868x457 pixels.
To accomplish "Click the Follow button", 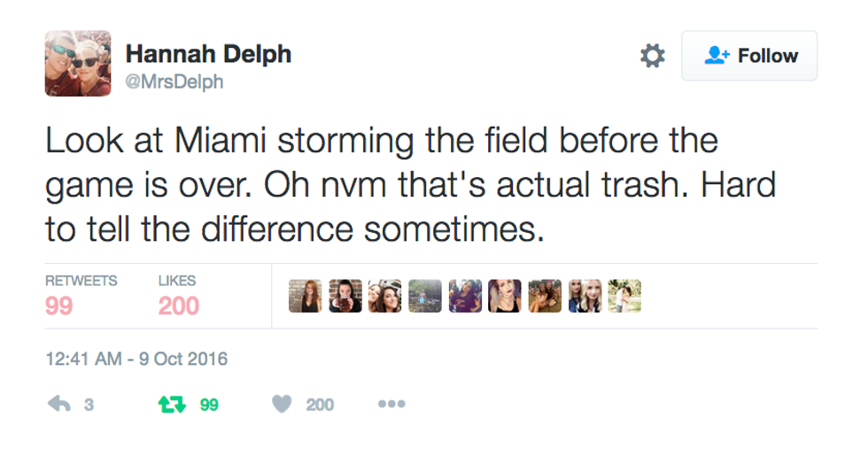I will coord(749,56).
